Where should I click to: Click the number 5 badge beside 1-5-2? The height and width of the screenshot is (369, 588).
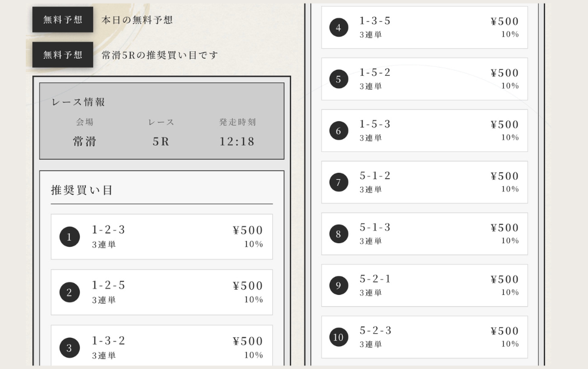point(339,79)
